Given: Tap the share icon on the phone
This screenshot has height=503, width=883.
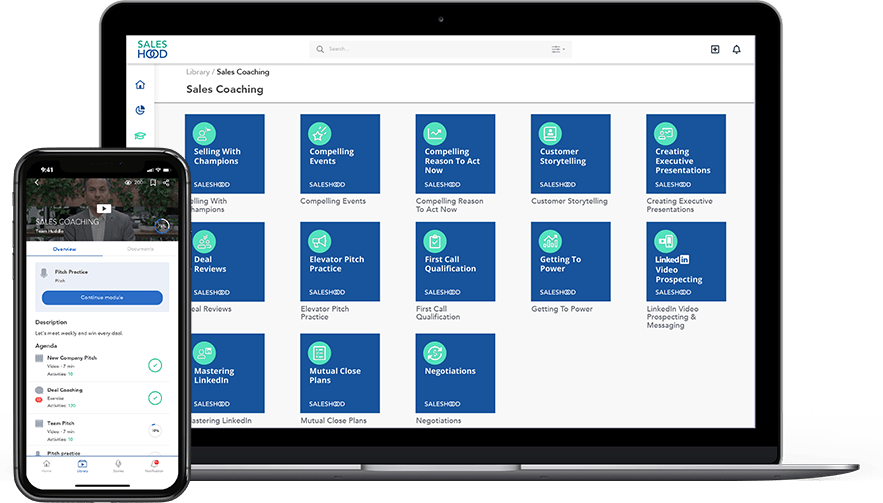Looking at the screenshot, I should 166,182.
